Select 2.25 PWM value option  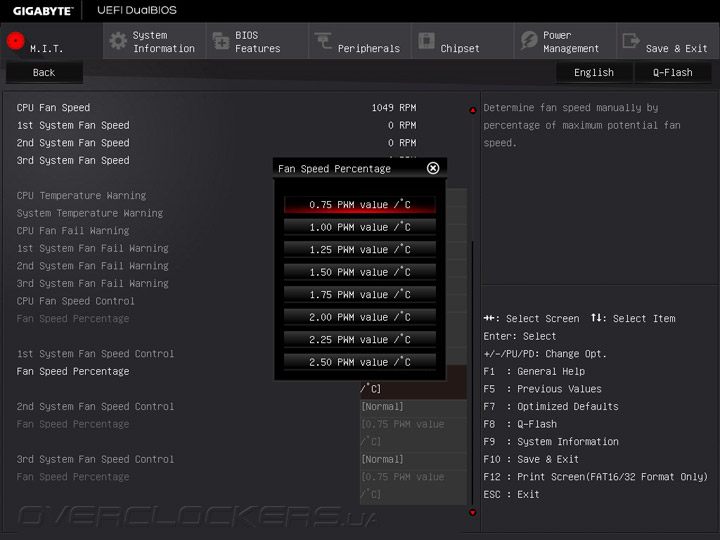360,339
